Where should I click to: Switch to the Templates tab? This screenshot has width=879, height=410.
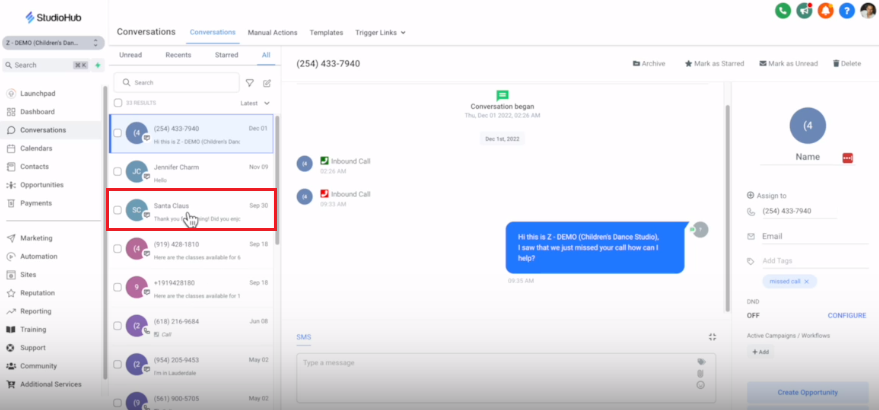(326, 33)
